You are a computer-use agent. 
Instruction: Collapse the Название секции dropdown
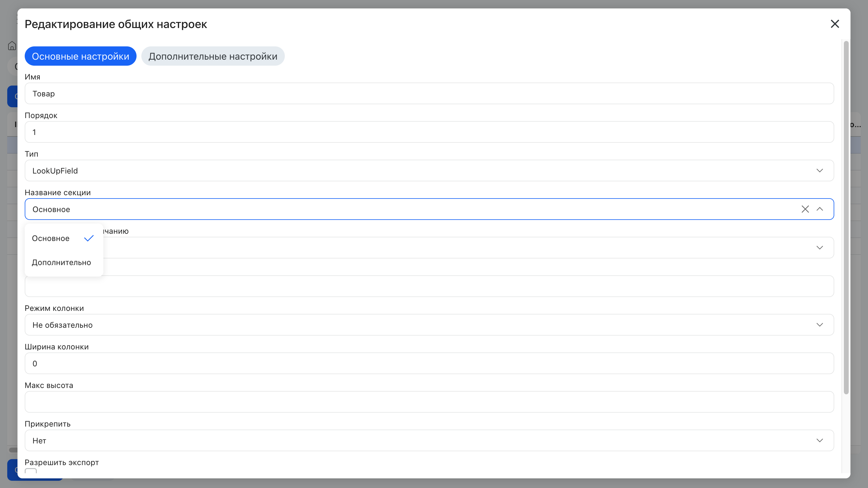(820, 209)
